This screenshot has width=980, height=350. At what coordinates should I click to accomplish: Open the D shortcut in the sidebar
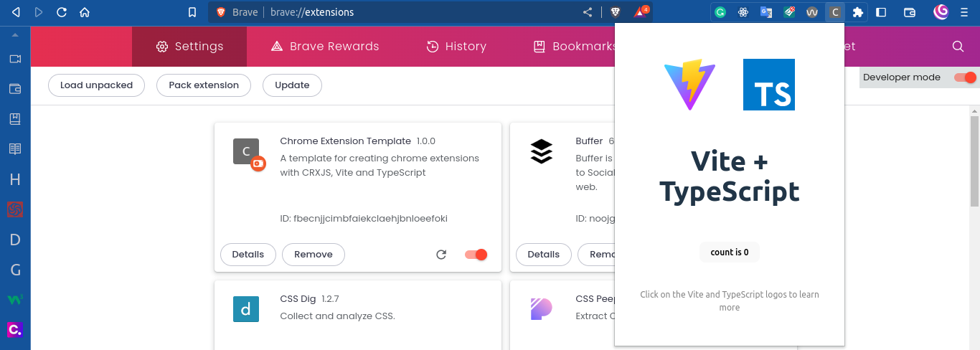(15, 240)
